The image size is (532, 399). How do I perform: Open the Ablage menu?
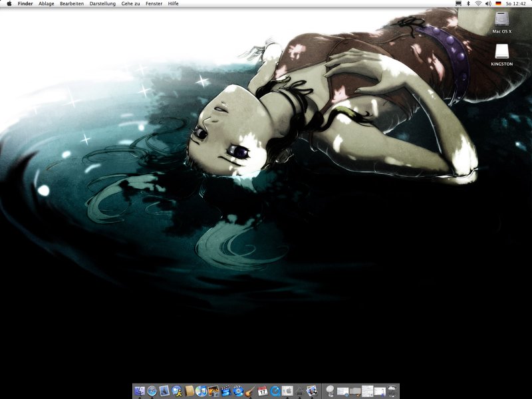tap(47, 3)
